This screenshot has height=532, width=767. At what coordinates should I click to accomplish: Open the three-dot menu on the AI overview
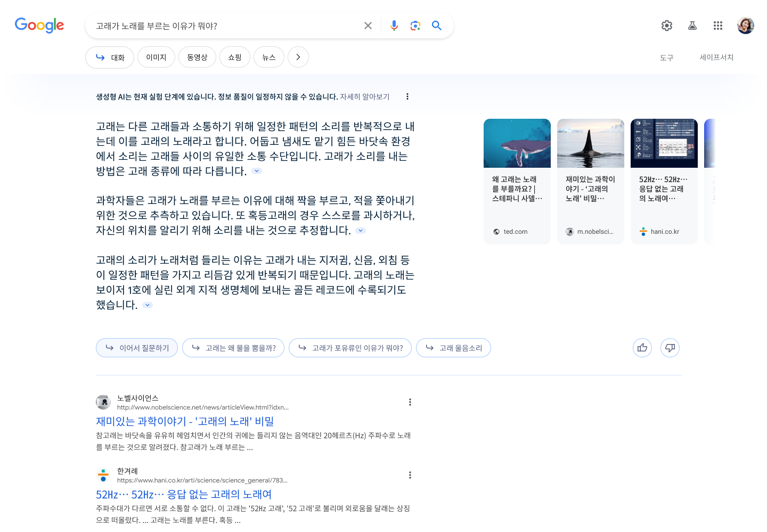click(x=407, y=96)
